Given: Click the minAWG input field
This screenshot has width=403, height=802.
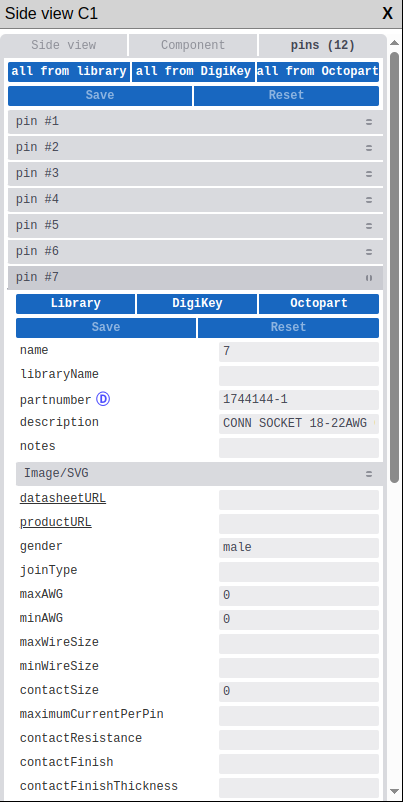Looking at the screenshot, I should coord(299,620).
